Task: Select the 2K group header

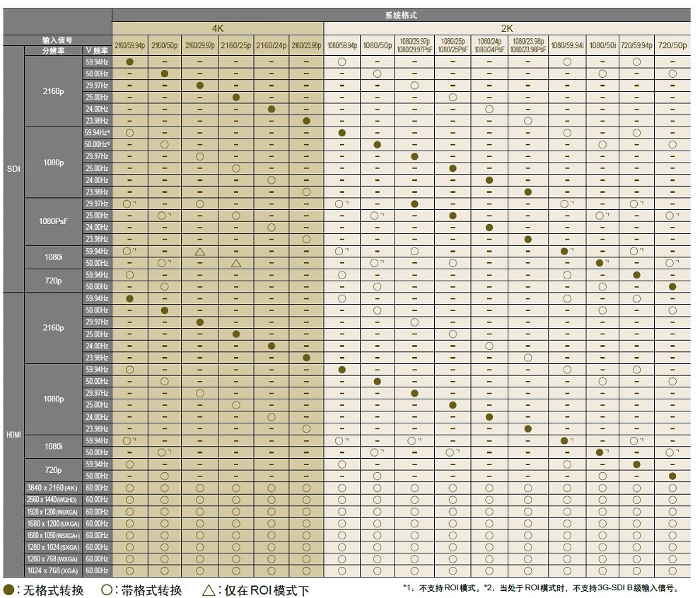Action: click(x=507, y=28)
